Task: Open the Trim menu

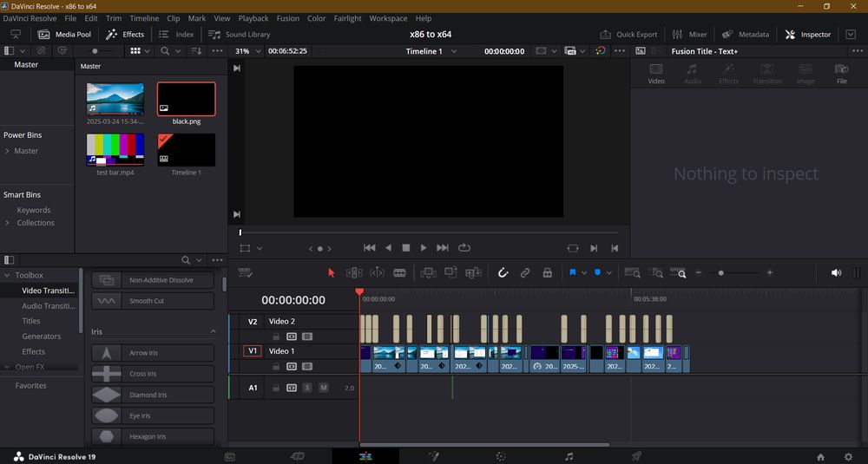Action: coord(114,18)
